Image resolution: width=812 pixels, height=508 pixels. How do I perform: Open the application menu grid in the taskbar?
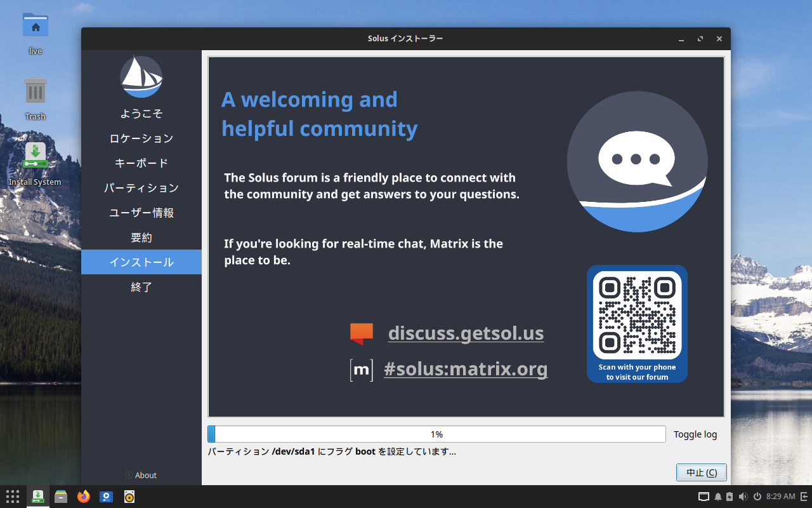(x=13, y=497)
